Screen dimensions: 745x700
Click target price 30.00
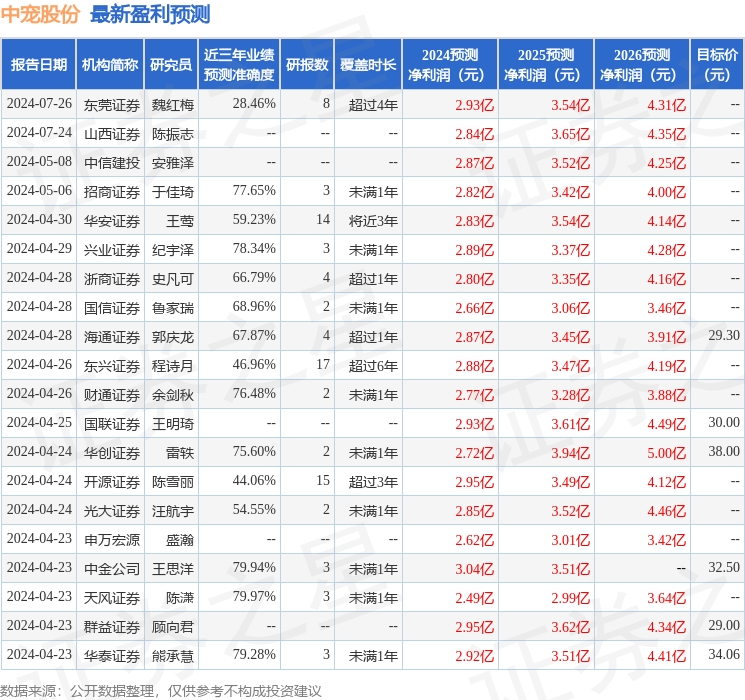point(724,423)
